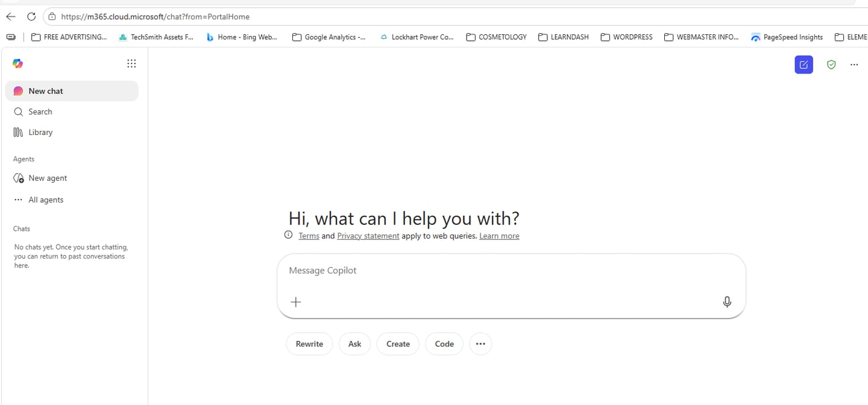The width and height of the screenshot is (868, 405).
Task: Click the Copilot logo icon
Action: coord(18,63)
